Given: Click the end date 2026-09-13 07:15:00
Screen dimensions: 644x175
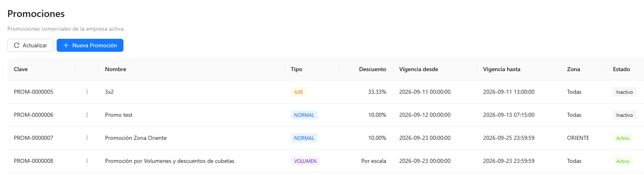Looking at the screenshot, I should [x=508, y=115].
